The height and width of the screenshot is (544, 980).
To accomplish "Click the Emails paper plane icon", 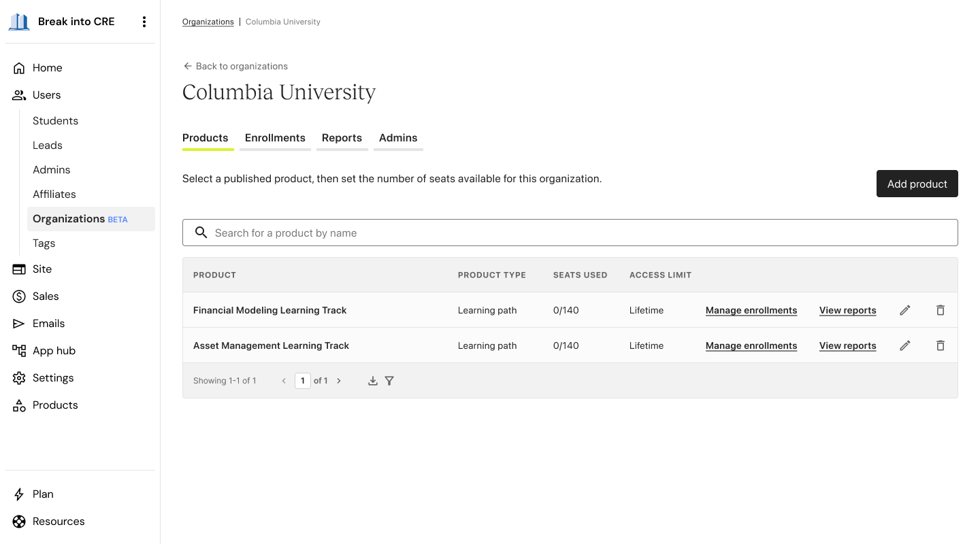I will (19, 324).
